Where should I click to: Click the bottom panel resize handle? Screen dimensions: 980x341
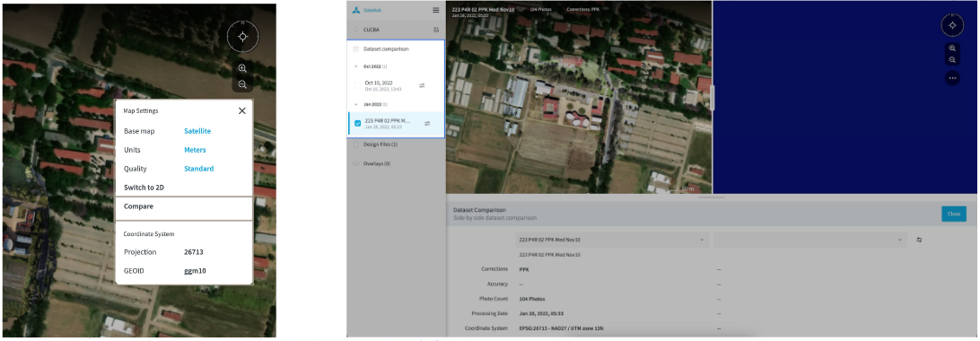coord(712,197)
